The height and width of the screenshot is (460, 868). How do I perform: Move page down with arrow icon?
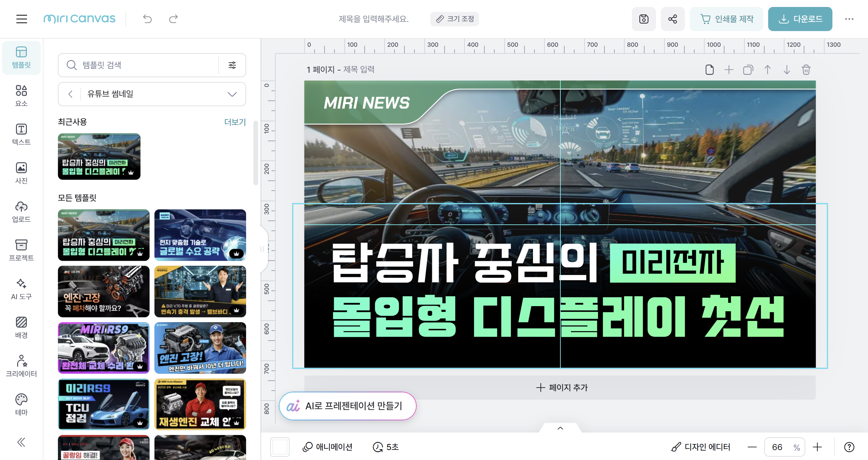(787, 70)
